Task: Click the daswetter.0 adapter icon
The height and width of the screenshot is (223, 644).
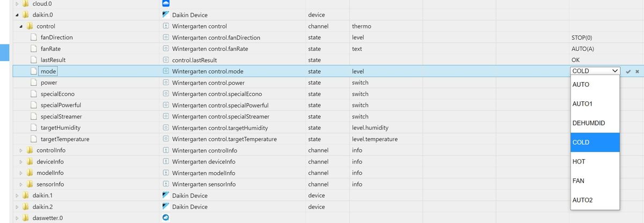Action: (x=166, y=218)
